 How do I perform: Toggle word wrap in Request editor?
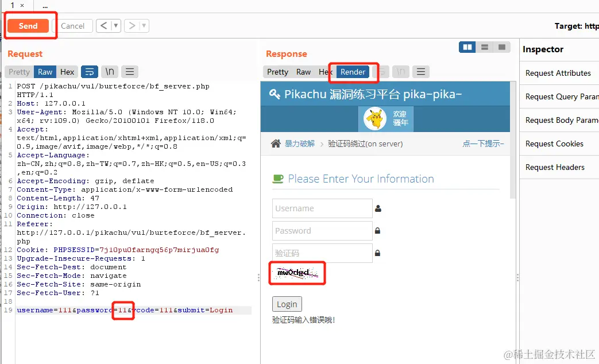[x=90, y=72]
